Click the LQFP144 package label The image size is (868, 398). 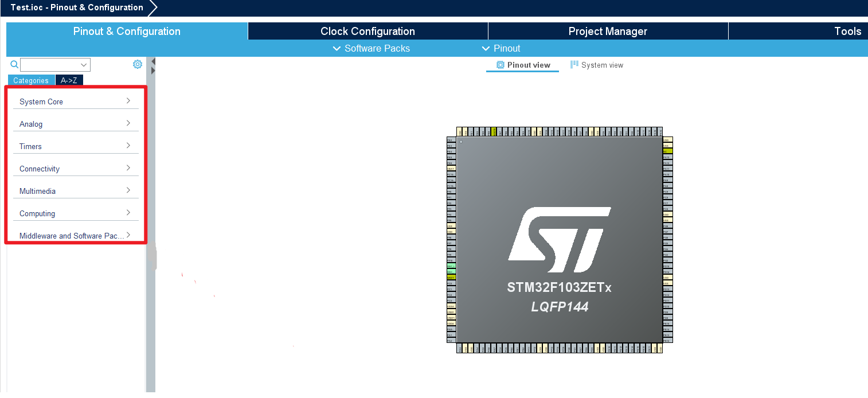click(x=560, y=307)
